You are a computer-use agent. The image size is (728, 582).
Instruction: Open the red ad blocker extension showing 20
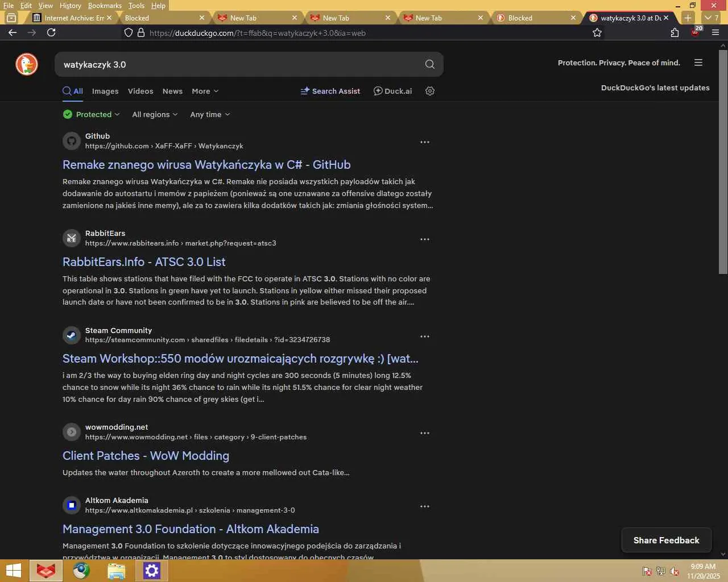click(x=696, y=32)
